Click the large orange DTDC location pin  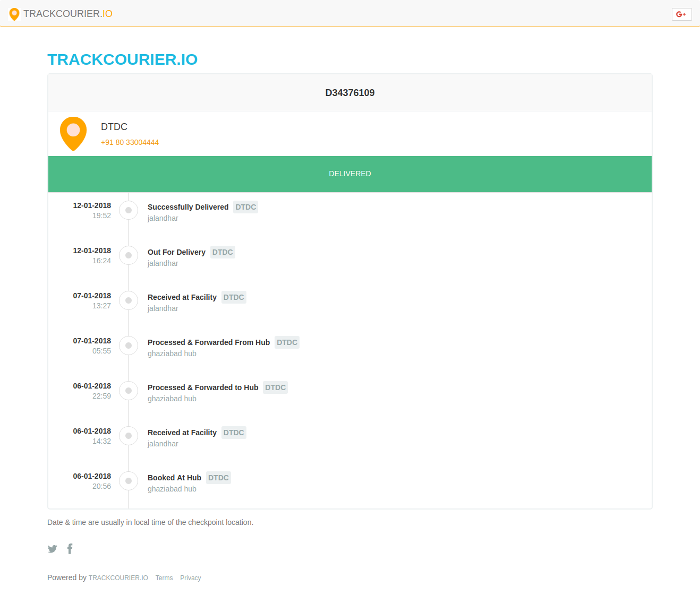pyautogui.click(x=73, y=133)
